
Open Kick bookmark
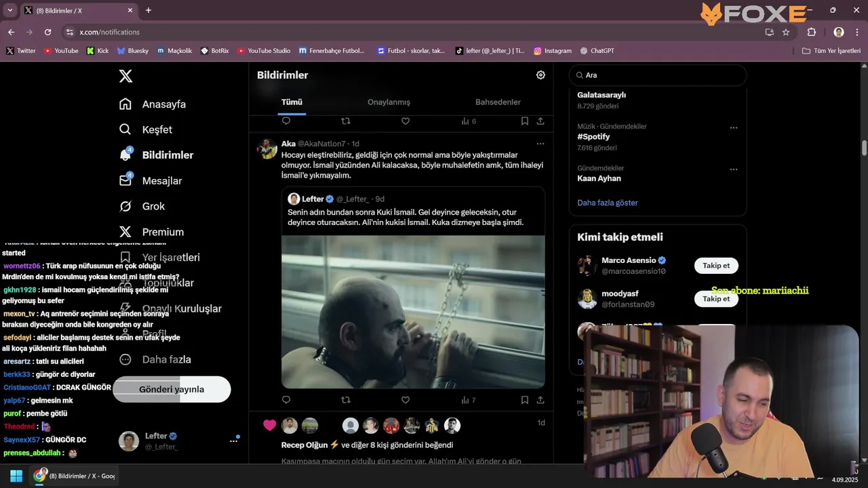coord(98,51)
